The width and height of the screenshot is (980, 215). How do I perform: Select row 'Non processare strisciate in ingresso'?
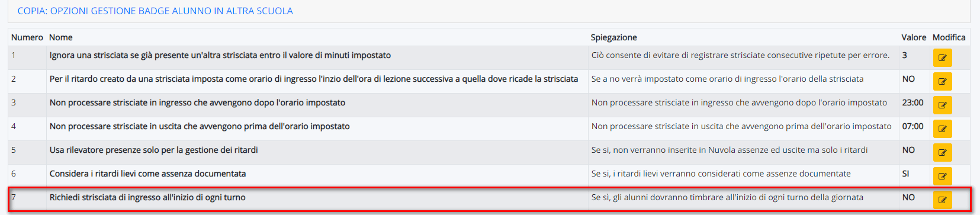click(x=489, y=105)
